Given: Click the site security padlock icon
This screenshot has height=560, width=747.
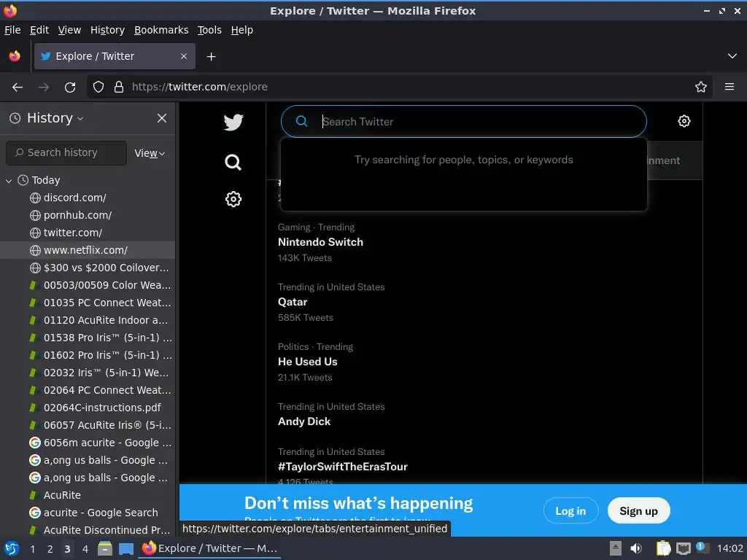Looking at the screenshot, I should tap(119, 87).
